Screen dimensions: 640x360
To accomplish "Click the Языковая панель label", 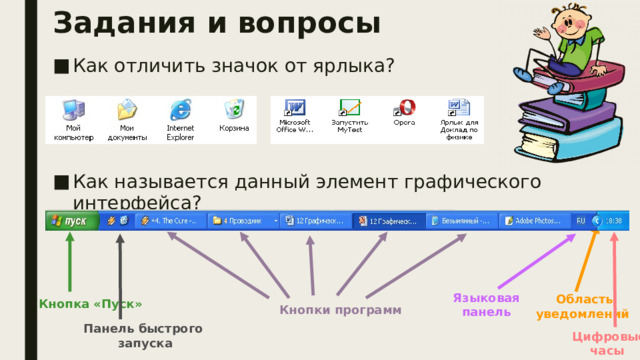I will pyautogui.click(x=486, y=304).
